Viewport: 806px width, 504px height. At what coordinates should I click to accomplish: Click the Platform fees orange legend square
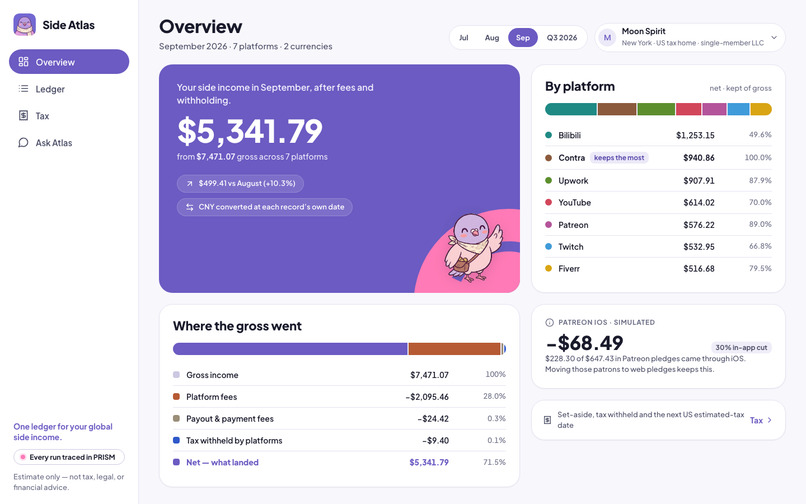point(176,397)
